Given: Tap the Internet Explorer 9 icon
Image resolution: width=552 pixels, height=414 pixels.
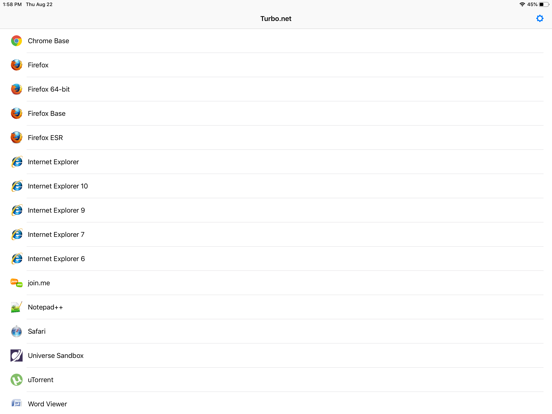Looking at the screenshot, I should point(17,210).
